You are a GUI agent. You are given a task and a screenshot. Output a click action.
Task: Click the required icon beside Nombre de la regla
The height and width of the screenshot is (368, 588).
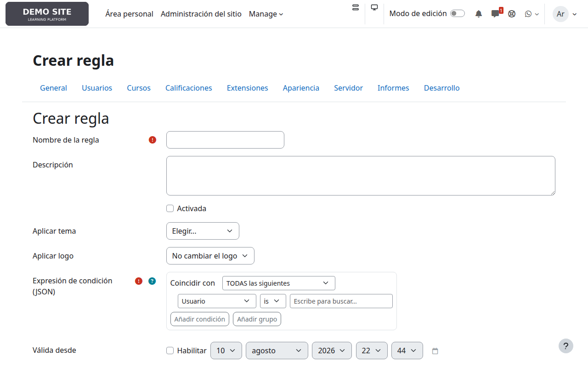[x=153, y=140]
